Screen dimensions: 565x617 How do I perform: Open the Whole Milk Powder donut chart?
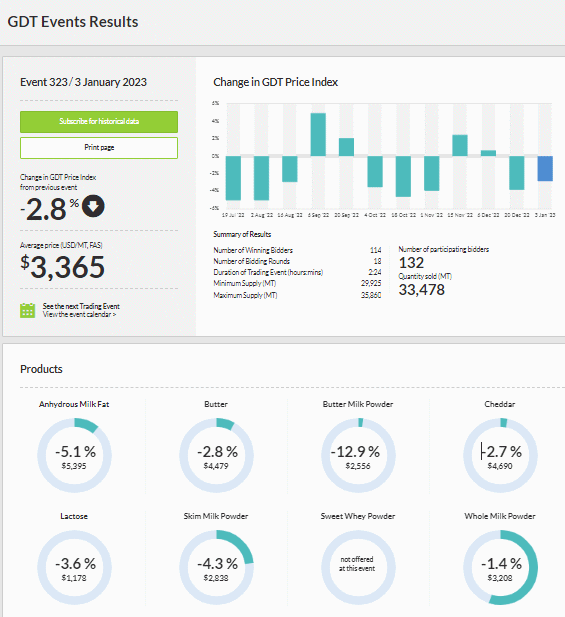500,567
